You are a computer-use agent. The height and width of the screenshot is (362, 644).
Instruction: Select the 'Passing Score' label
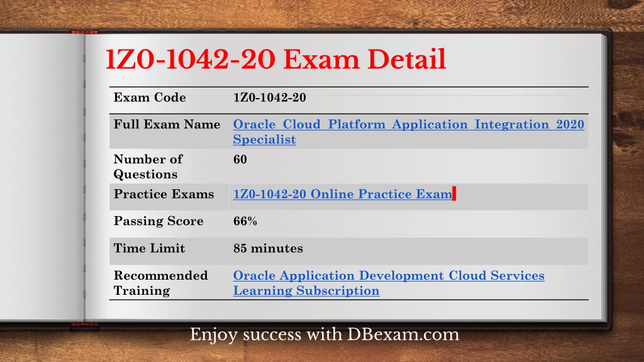click(x=158, y=221)
